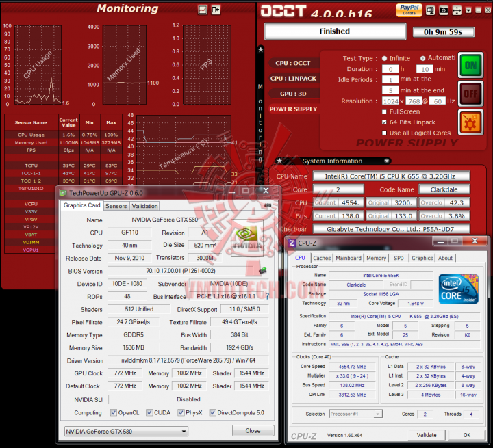Select Automatic test type radio button
This screenshot has width=493, height=448.
pos(423,58)
